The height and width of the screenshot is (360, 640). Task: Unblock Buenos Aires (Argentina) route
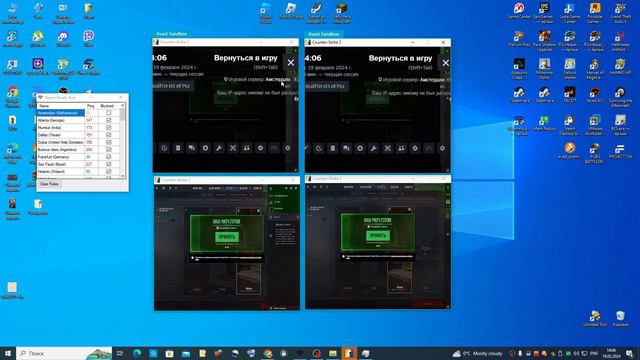(x=109, y=150)
